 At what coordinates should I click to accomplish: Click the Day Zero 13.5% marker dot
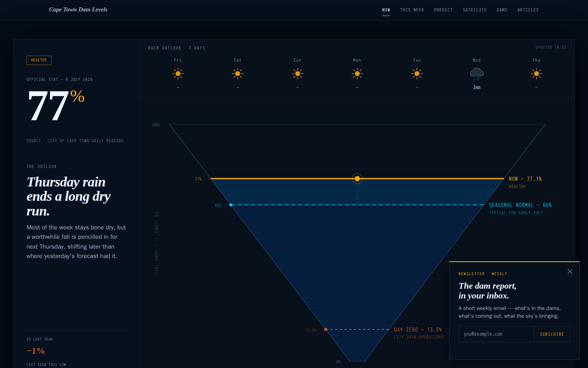325,329
